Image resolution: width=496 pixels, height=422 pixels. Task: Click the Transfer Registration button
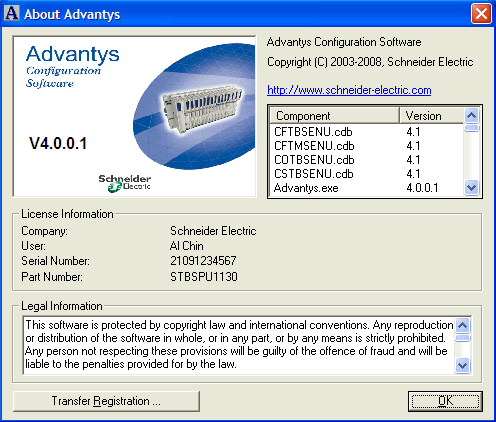point(106,401)
